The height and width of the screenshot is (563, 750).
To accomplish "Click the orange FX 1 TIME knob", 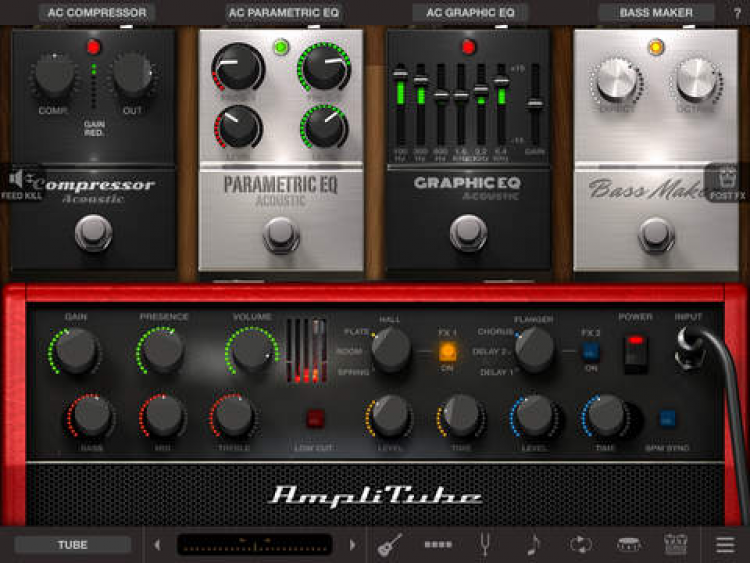I will [x=461, y=417].
